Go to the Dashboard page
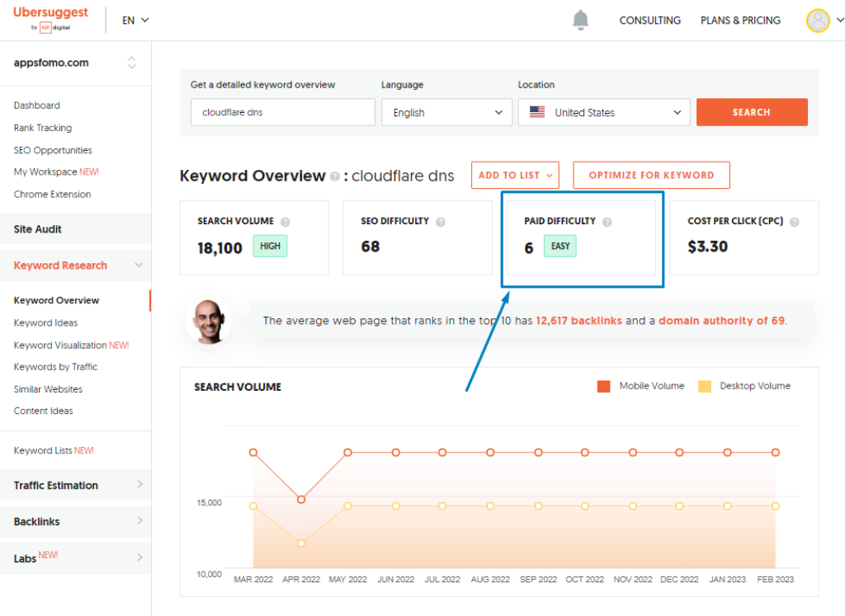845x616 pixels. pos(36,106)
